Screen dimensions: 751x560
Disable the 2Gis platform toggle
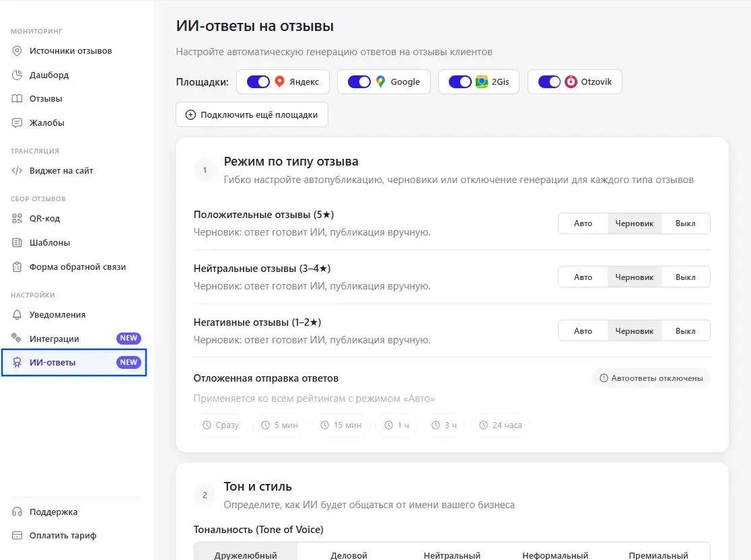[459, 81]
